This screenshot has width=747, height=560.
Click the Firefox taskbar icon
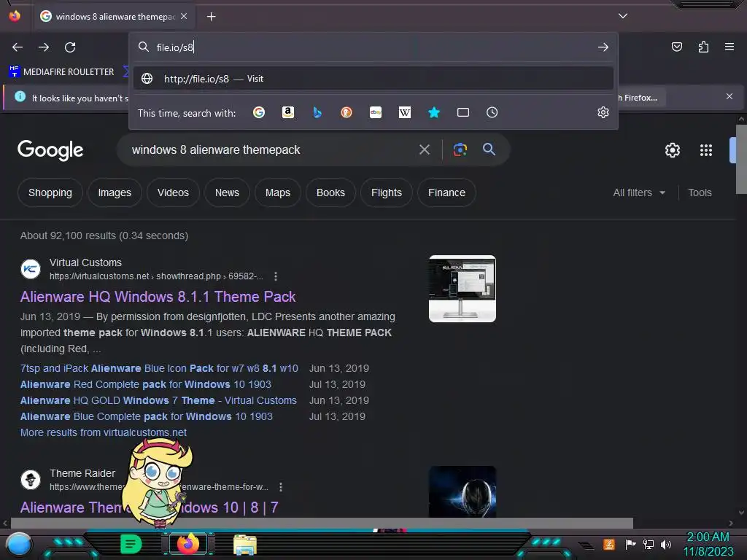pos(187,544)
